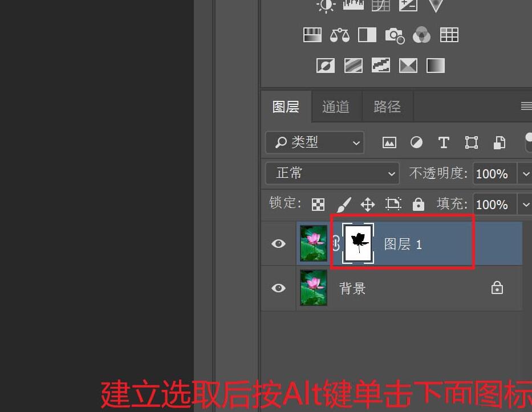Click the lock transparent pixels icon
The height and width of the screenshot is (412, 532).
pyautogui.click(x=318, y=203)
